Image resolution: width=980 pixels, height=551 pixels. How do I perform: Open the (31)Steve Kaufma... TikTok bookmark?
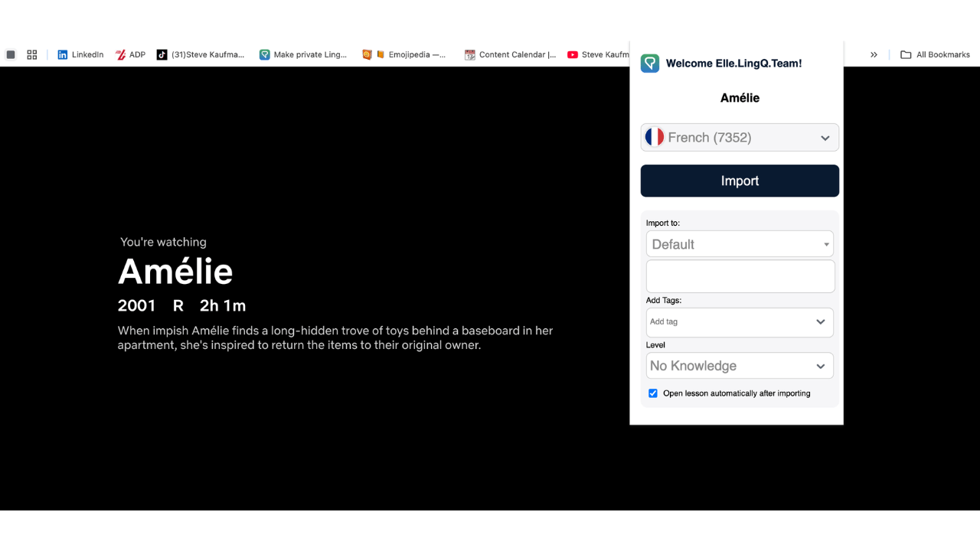201,54
